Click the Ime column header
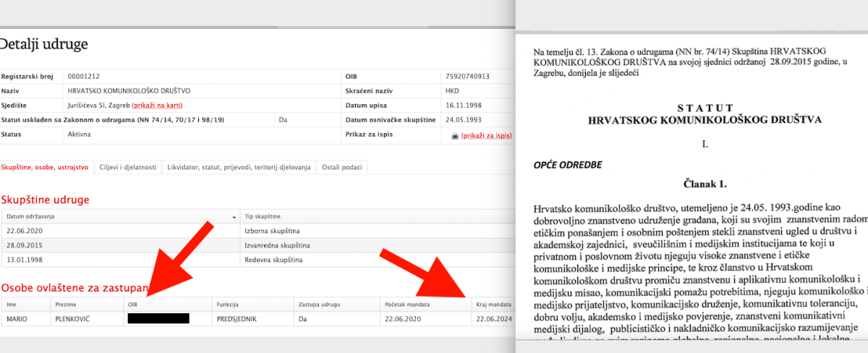The image size is (868, 353). (25, 305)
